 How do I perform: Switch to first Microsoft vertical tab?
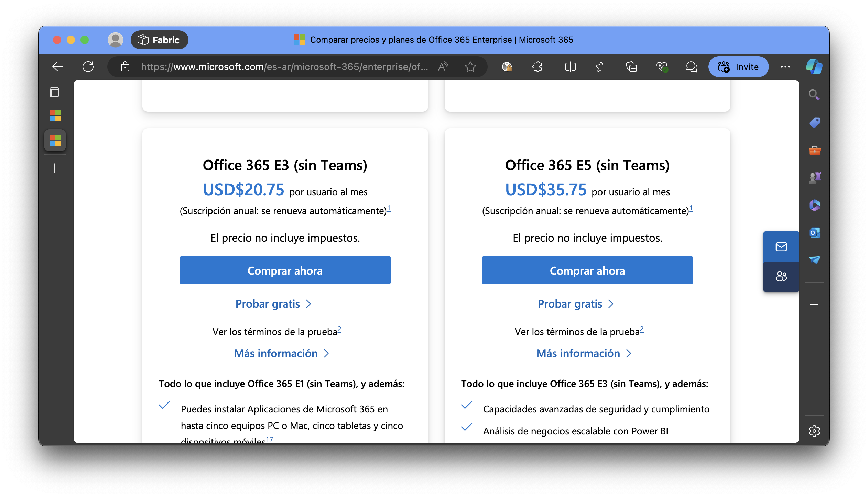[55, 115]
